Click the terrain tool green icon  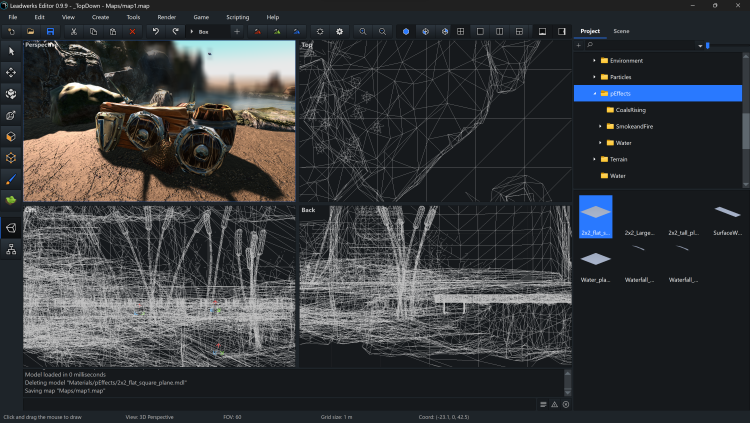tap(11, 199)
